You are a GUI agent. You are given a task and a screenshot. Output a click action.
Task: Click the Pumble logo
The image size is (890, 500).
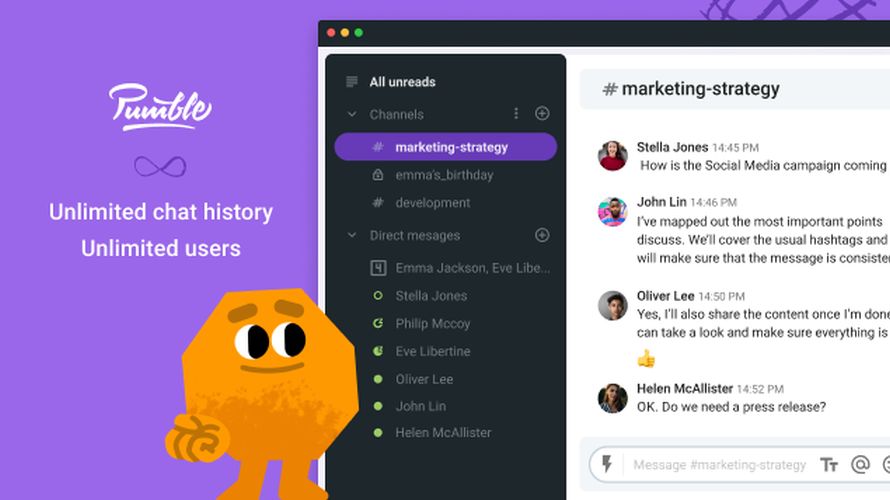161,107
